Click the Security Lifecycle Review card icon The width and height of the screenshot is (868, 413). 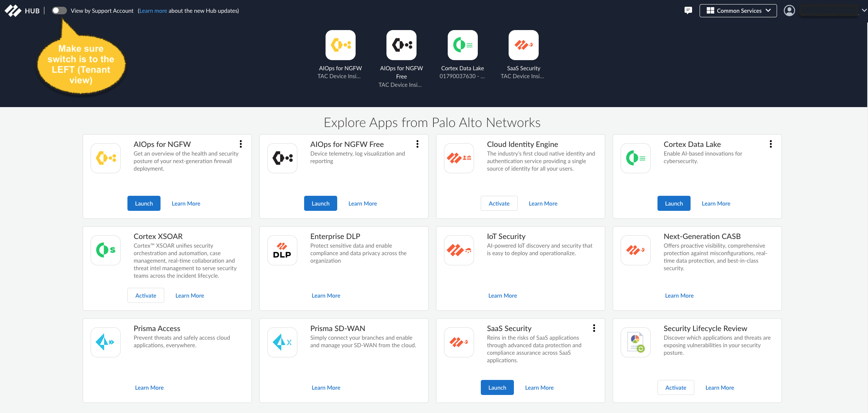[x=635, y=342]
